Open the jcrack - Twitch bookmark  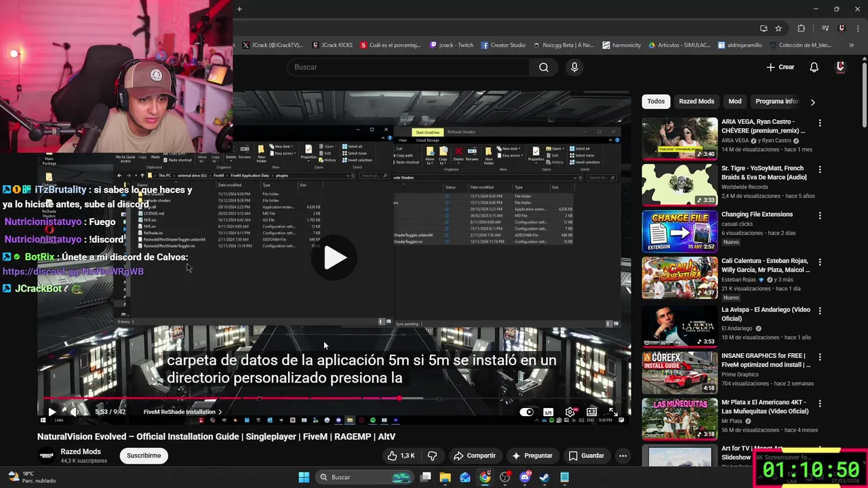coord(451,45)
